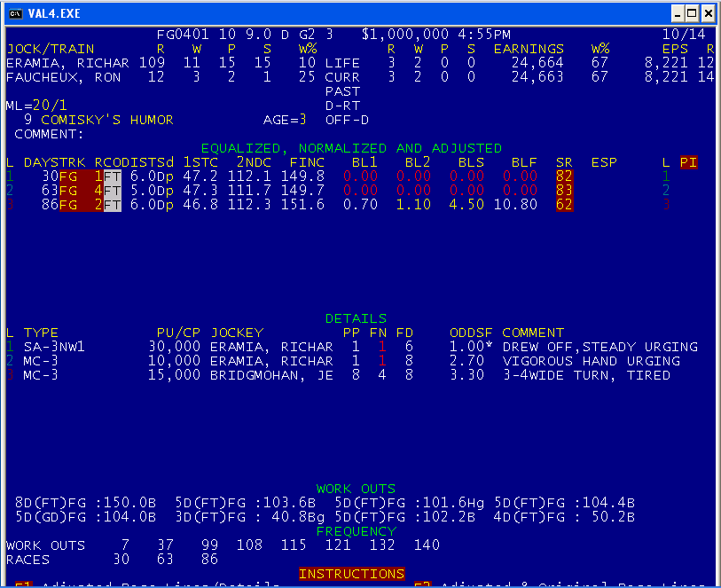Click BLS value 4.50
The width and height of the screenshot is (721, 588).
pos(466,205)
